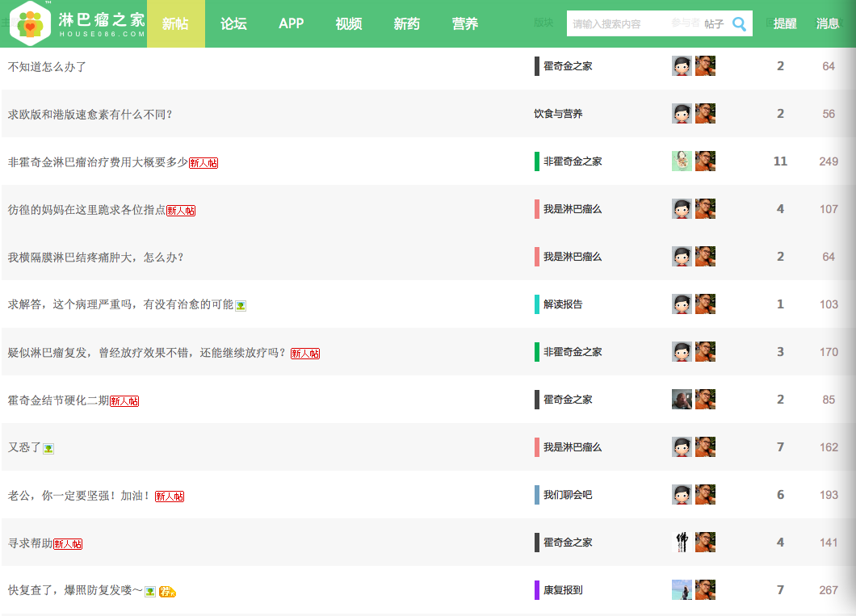Open the post 疑似淋巴瘤复发，曾经放疗效果不错
856x616 pixels.
pyautogui.click(x=147, y=353)
